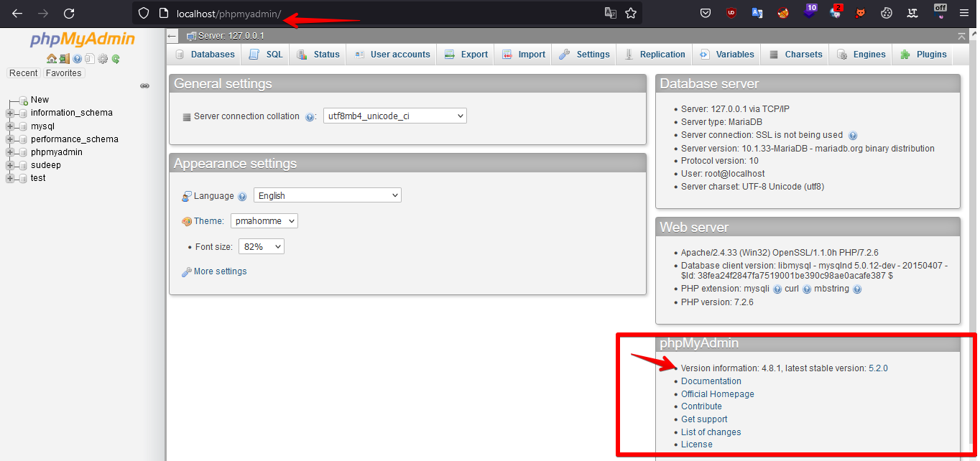The width and height of the screenshot is (980, 461).
Task: Expand the sudeep database tree node
Action: point(10,165)
